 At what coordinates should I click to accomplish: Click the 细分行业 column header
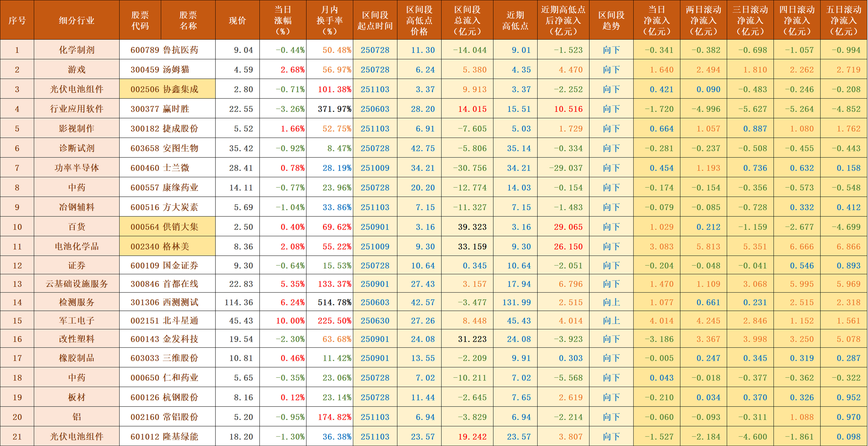[76, 20]
